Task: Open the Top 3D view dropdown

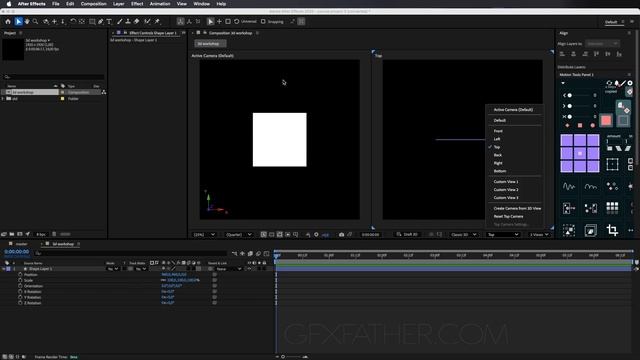Action: [503, 235]
